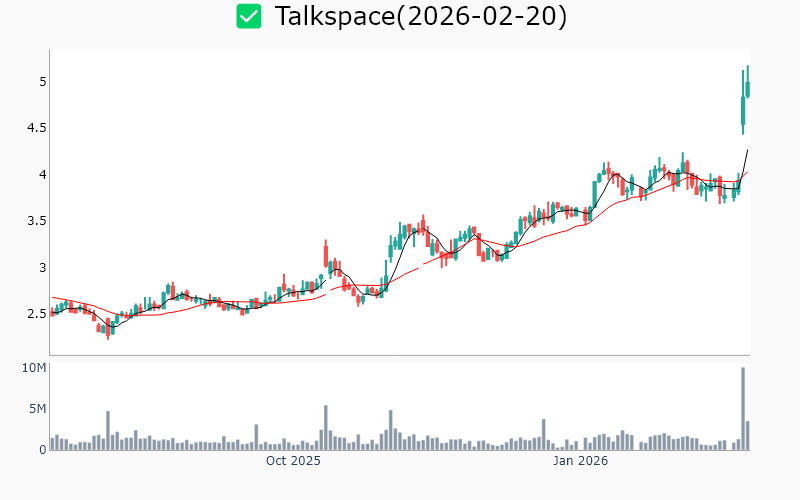Screen dimensions: 800x500
Task: Click the Talkspace(2026-02-20) chart title
Action: [420, 16]
